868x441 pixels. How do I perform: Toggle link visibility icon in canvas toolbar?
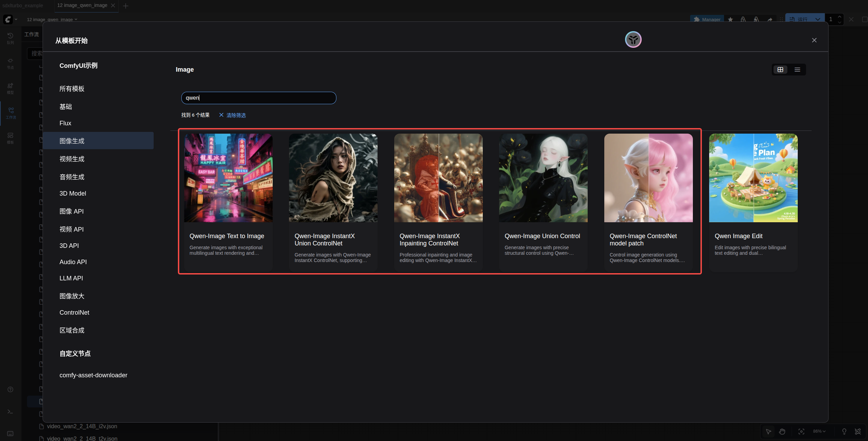click(858, 431)
